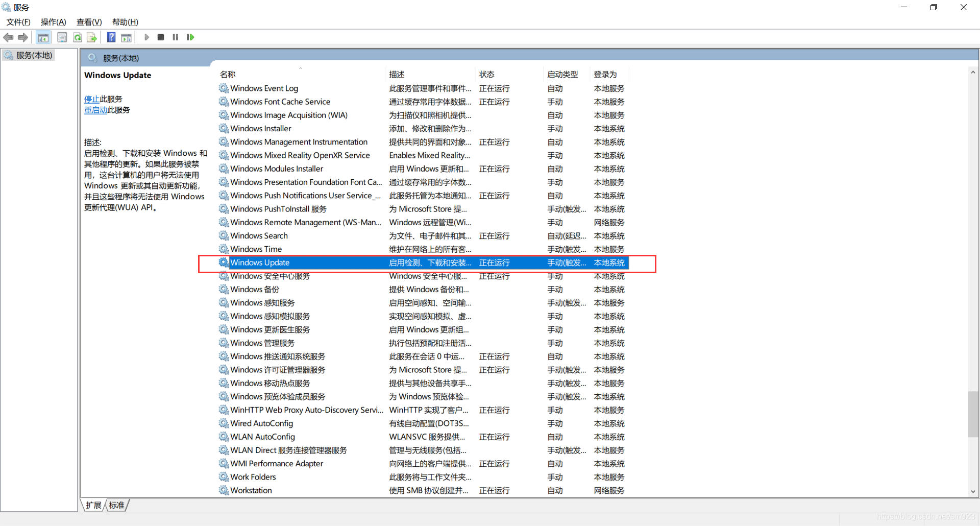Open the Properties toolbar icon
980x526 pixels.
point(62,37)
